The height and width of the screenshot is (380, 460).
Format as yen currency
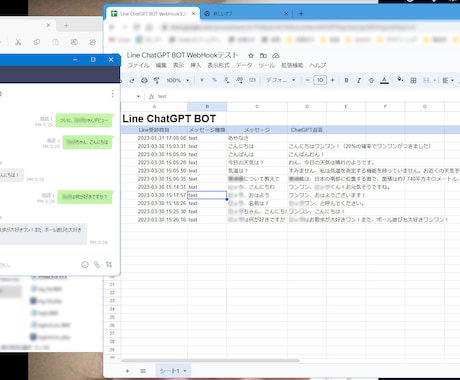[202, 80]
